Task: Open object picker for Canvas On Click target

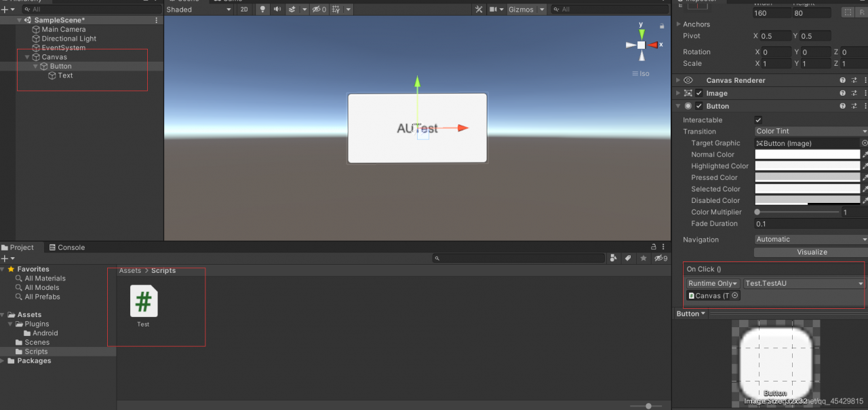Action: coord(734,296)
